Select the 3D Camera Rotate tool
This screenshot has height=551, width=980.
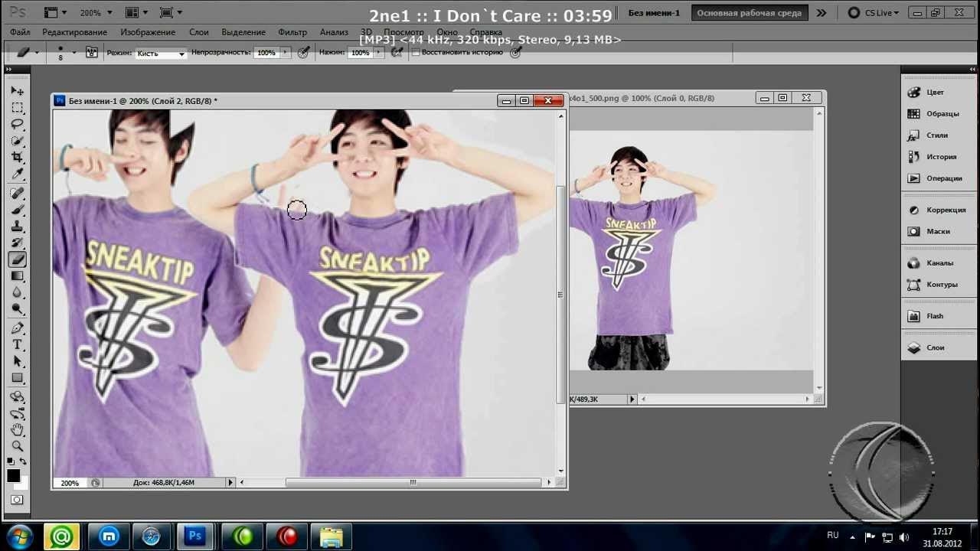17,414
